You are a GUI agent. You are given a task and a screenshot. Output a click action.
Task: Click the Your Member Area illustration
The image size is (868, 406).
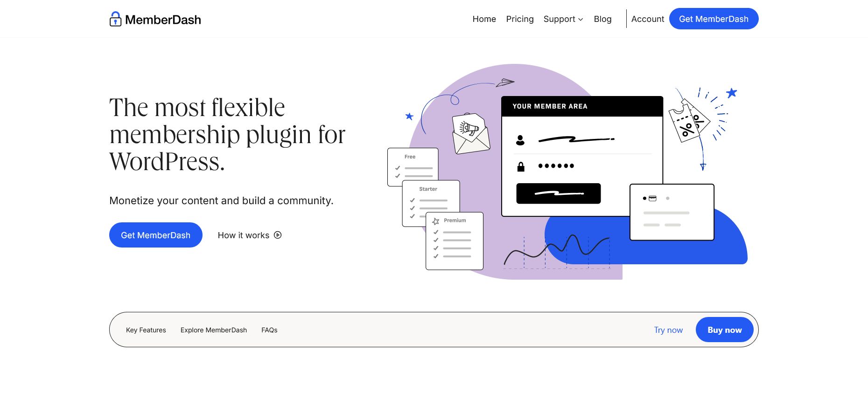pos(582,156)
